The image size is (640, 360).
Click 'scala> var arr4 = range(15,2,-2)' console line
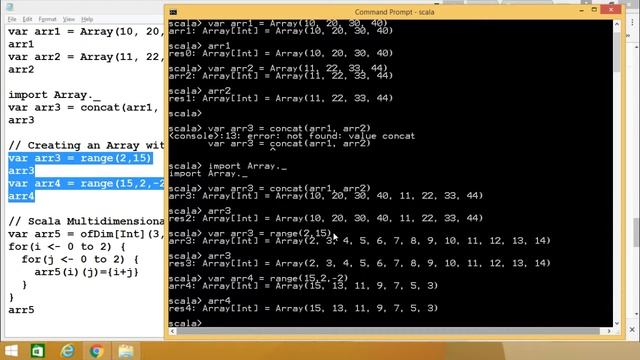point(258,278)
